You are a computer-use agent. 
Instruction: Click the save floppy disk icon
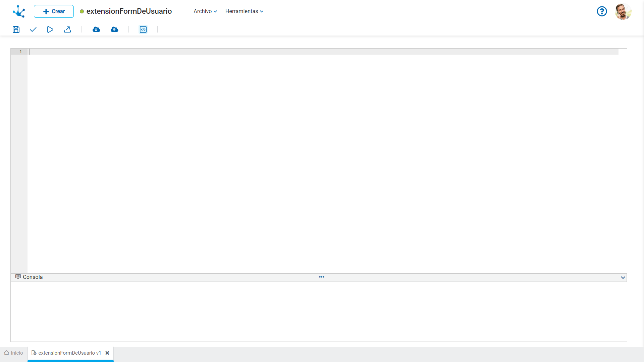tap(16, 29)
